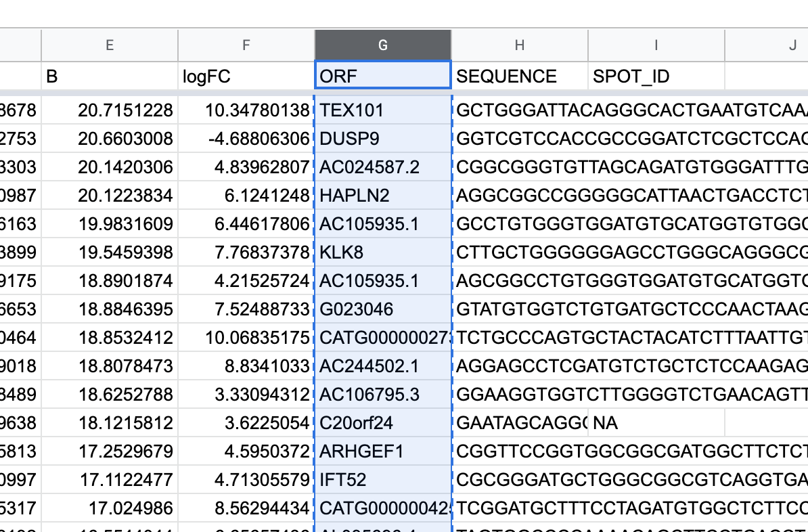
Task: Select column E header
Action: [110, 45]
